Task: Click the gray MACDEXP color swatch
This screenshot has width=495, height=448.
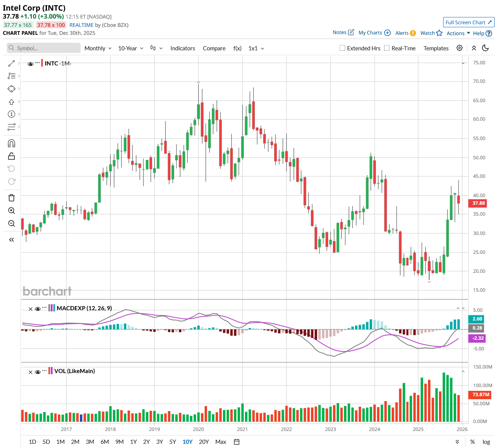Action: point(50,308)
